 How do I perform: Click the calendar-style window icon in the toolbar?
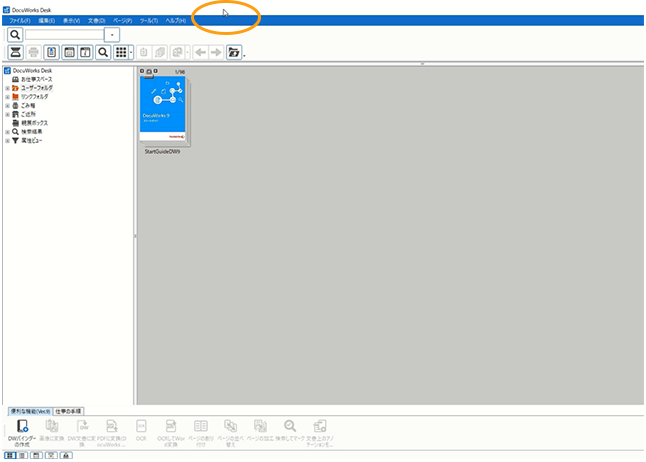[x=69, y=52]
